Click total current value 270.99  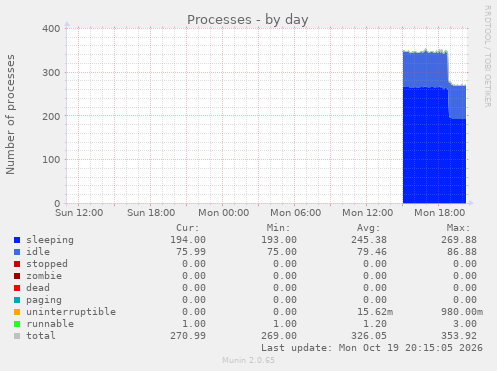coord(188,336)
